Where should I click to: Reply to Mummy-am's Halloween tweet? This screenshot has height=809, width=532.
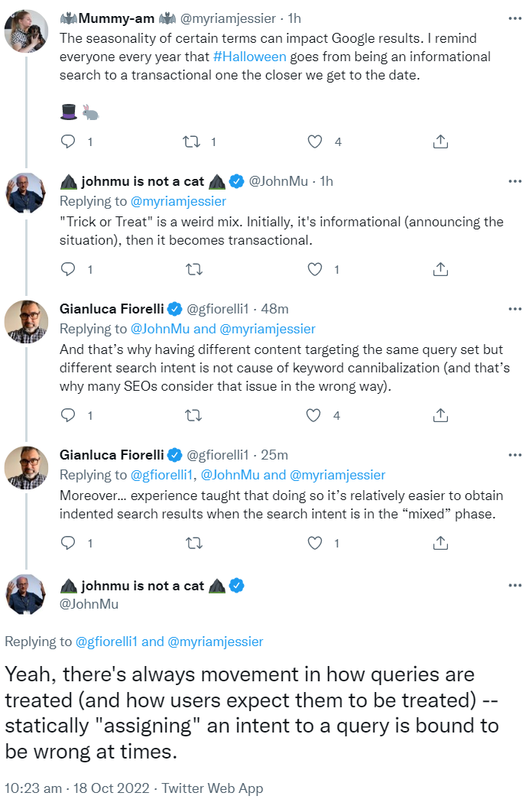[68, 141]
